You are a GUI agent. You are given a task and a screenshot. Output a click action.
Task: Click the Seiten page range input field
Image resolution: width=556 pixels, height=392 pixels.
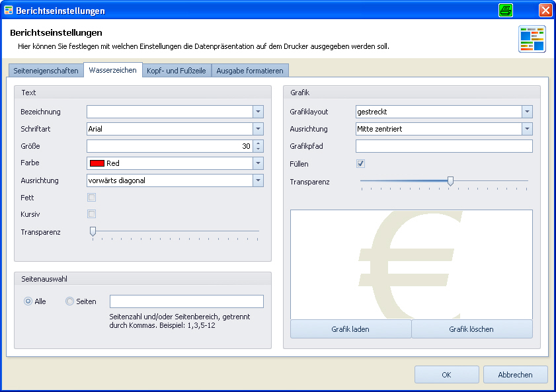(x=186, y=301)
